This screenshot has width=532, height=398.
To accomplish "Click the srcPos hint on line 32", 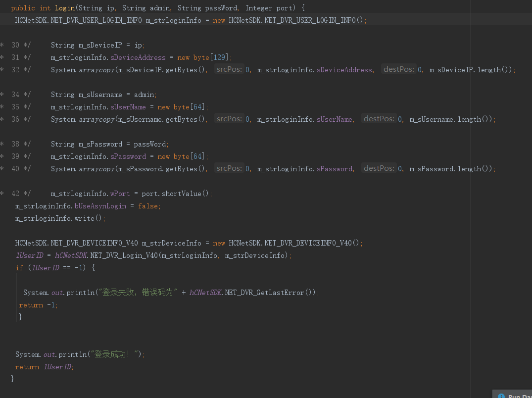I will coord(229,70).
